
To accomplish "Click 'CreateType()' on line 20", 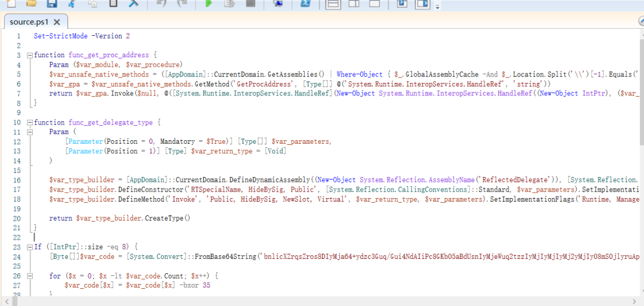I will tap(168, 218).
